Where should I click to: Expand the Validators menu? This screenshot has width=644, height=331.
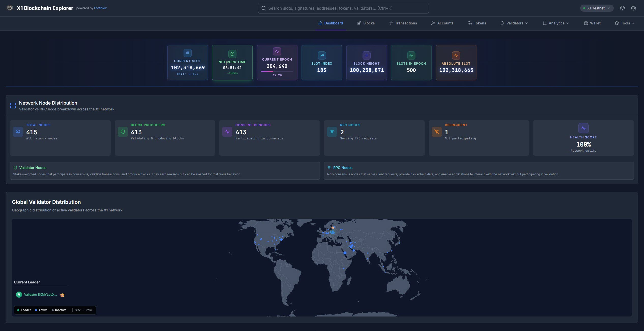click(514, 23)
